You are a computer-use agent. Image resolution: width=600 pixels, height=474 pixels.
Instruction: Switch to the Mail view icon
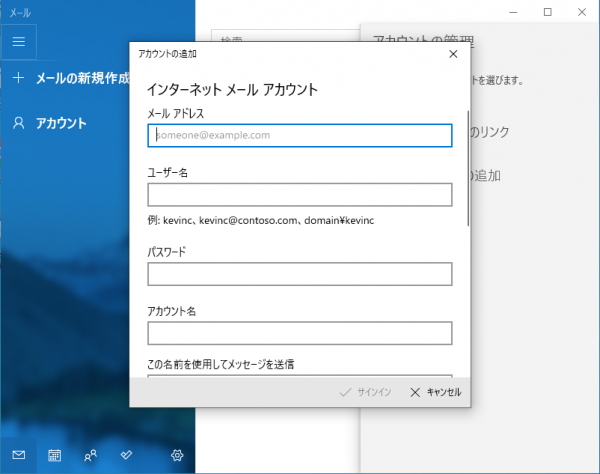coord(18,455)
